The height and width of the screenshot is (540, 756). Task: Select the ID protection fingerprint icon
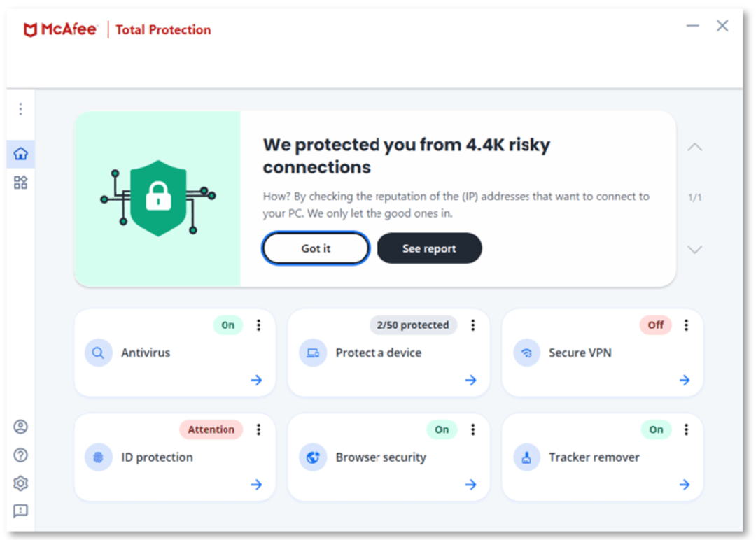[99, 457]
